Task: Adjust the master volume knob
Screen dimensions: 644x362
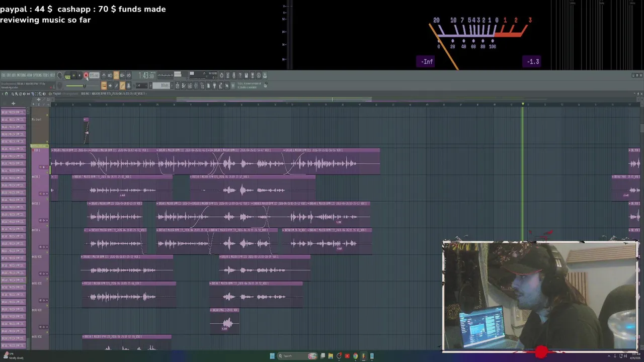Action: (x=60, y=75)
